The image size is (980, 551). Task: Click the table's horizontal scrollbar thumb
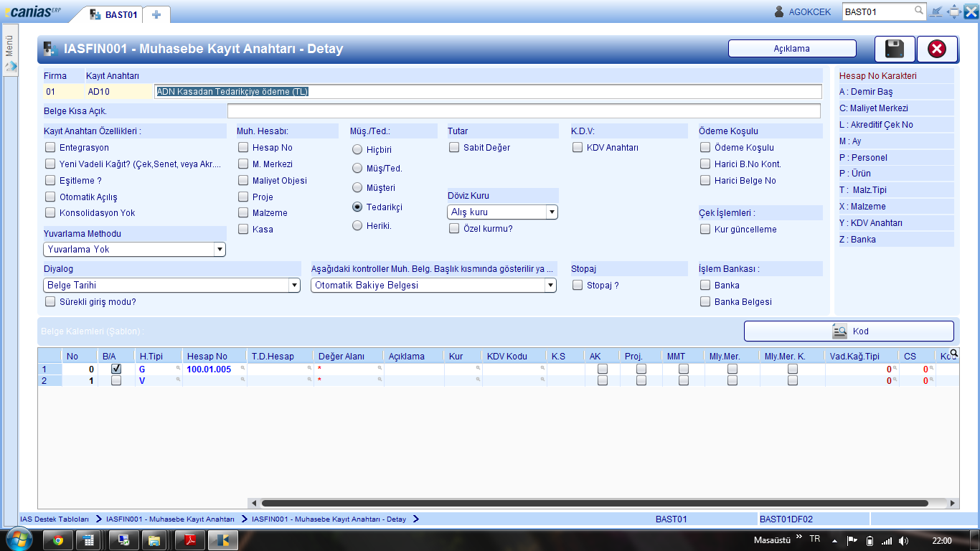pos(595,503)
